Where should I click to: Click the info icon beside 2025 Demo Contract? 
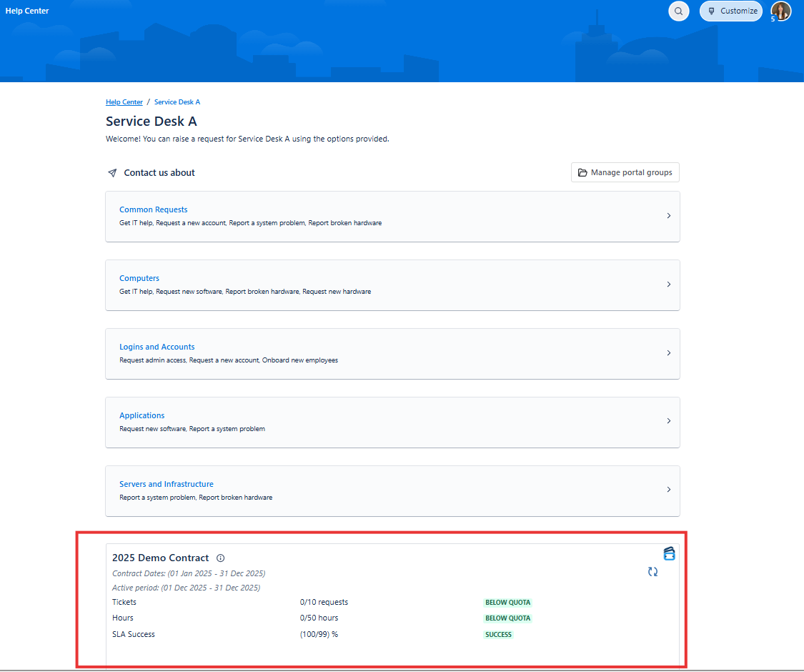pos(220,558)
